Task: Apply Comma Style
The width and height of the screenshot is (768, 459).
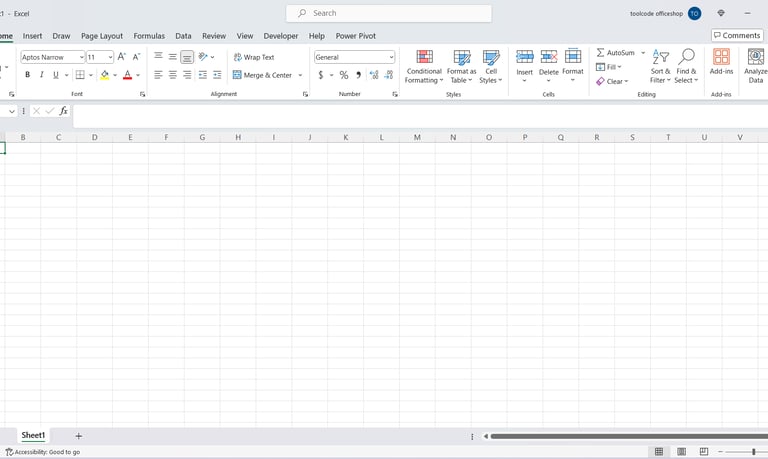Action: tap(359, 75)
